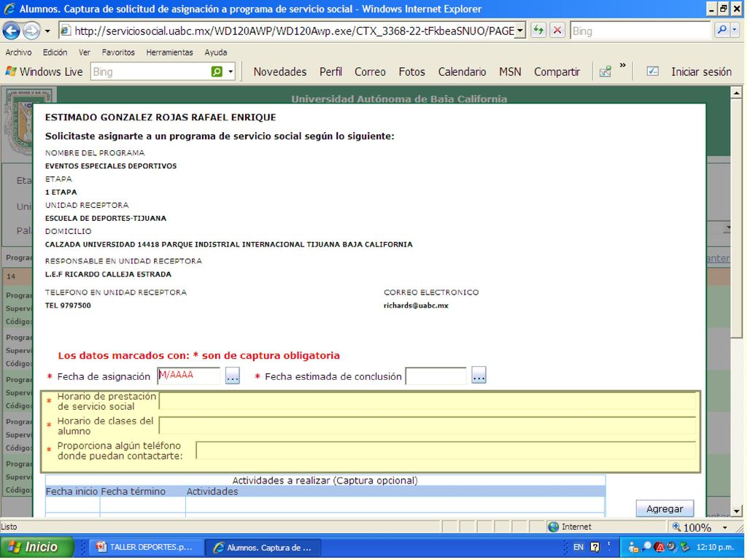Click the checkmark icon beside Iniciar sesión
This screenshot has height=560, width=747.
click(x=653, y=71)
